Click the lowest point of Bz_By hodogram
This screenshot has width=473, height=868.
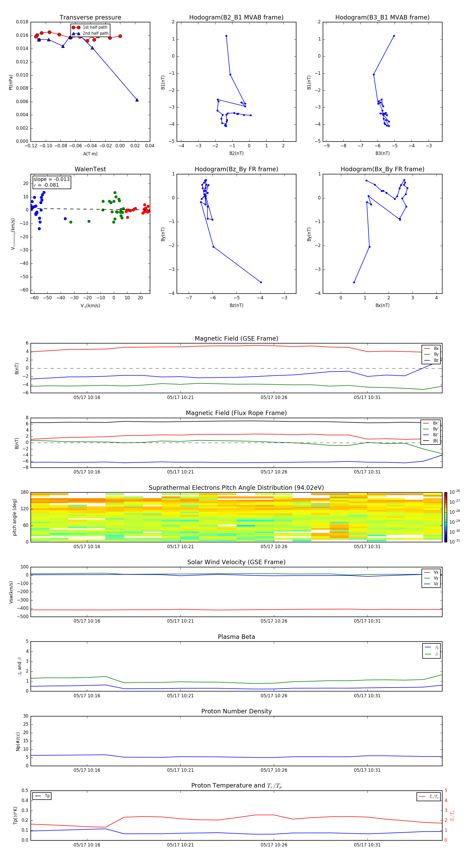261,282
